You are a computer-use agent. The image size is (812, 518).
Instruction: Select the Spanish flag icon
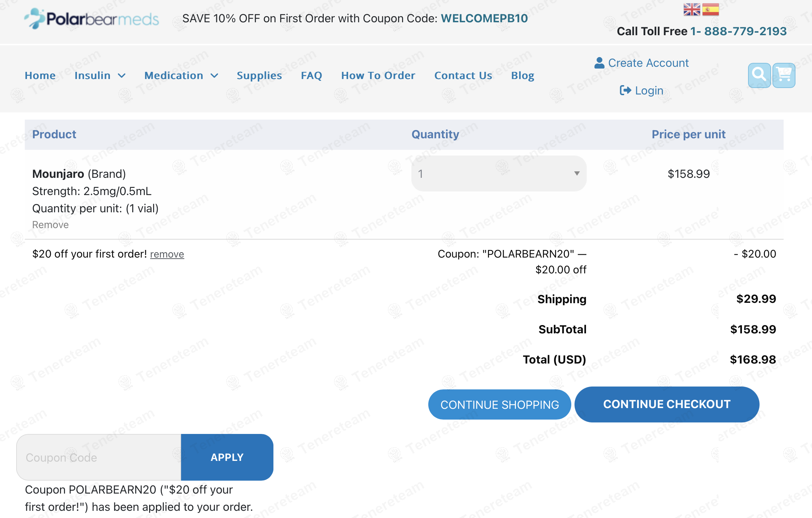[x=710, y=10]
